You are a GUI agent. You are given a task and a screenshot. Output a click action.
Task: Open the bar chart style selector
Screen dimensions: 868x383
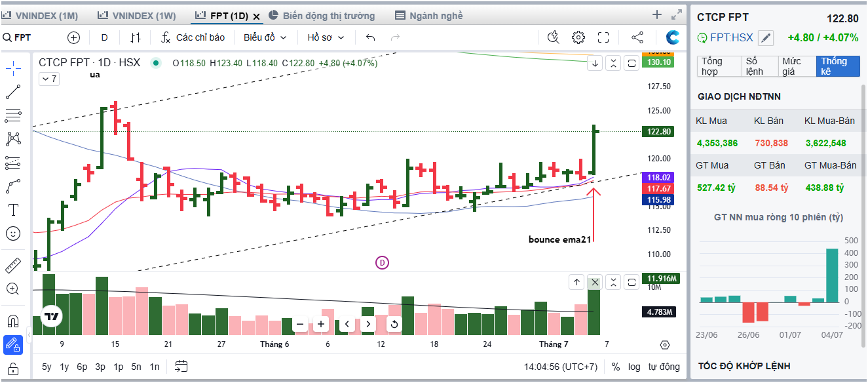(136, 37)
